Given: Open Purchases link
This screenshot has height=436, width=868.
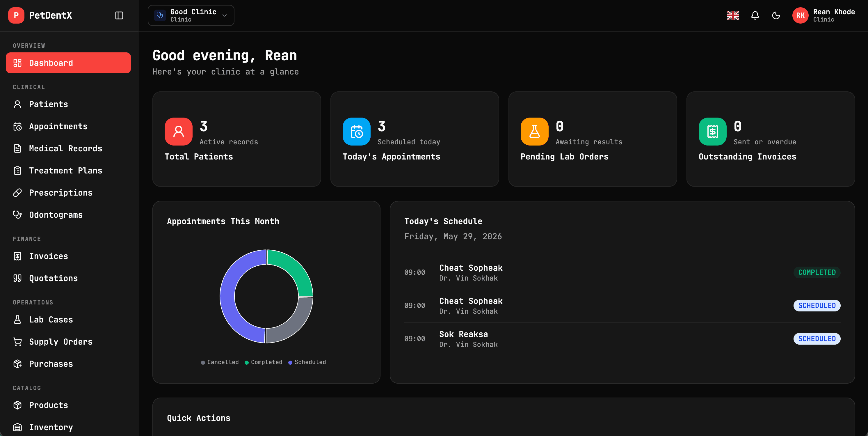Looking at the screenshot, I should pos(68,364).
